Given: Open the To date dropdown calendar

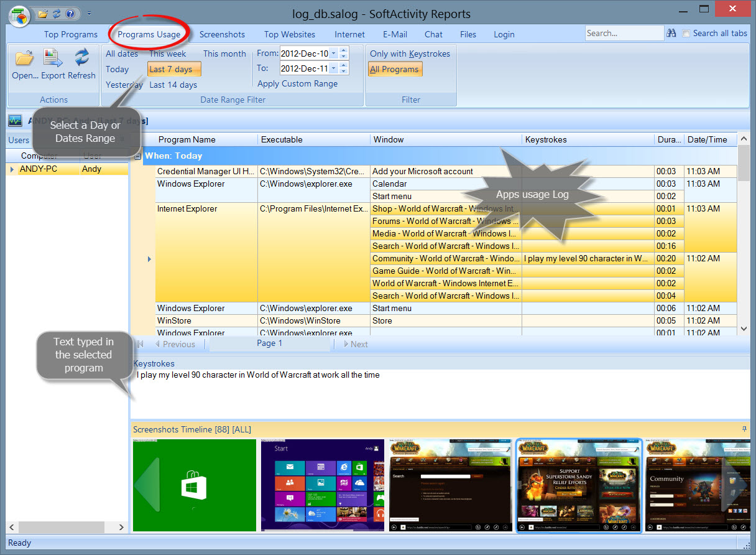Looking at the screenshot, I should pos(333,68).
